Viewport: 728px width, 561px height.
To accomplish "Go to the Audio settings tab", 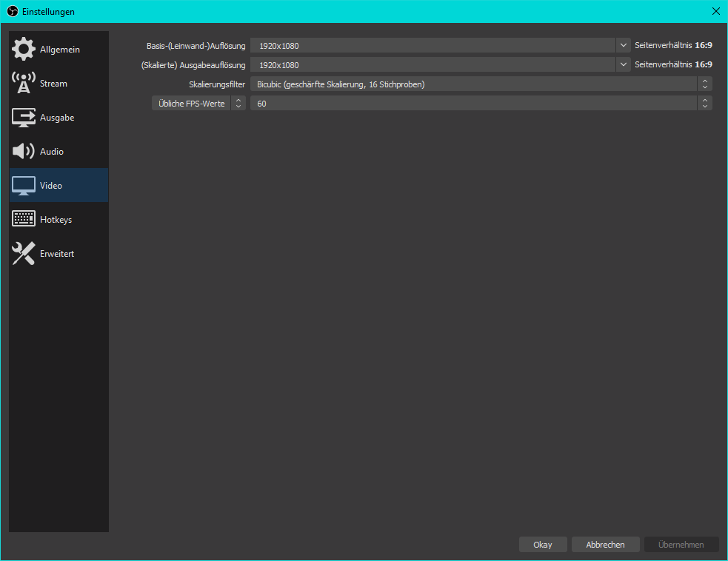I will tap(52, 152).
